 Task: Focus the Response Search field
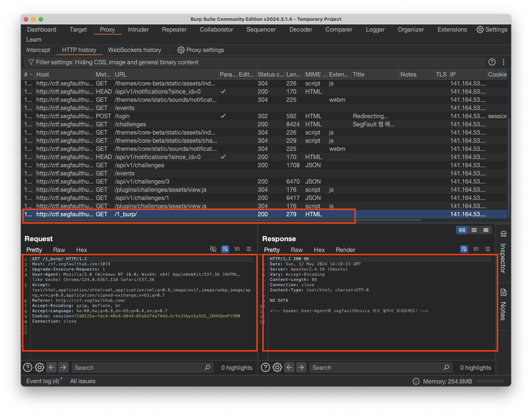click(381, 368)
